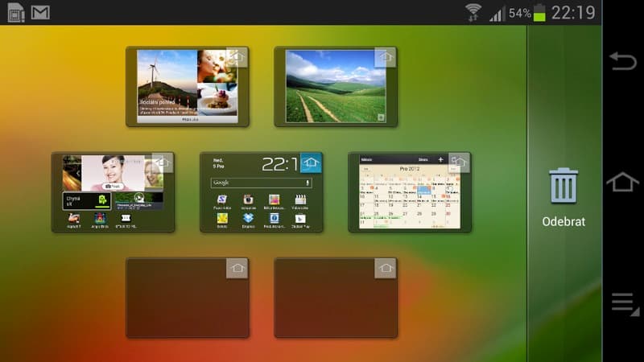Open the wind turbine magazine panel

pos(188,87)
